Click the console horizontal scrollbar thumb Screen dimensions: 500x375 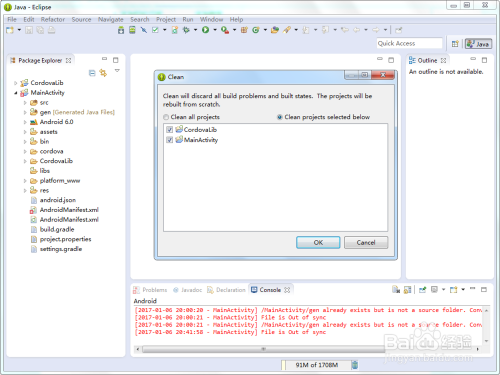click(263, 349)
